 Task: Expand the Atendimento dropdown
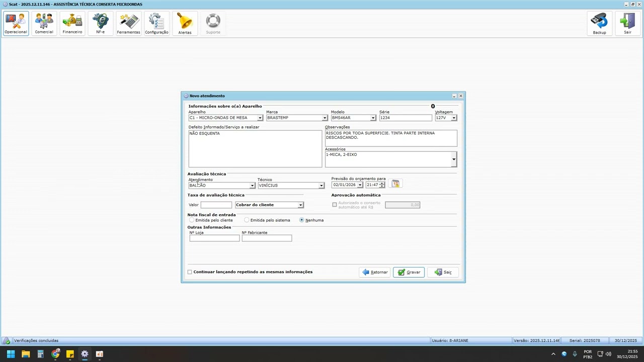252,186
